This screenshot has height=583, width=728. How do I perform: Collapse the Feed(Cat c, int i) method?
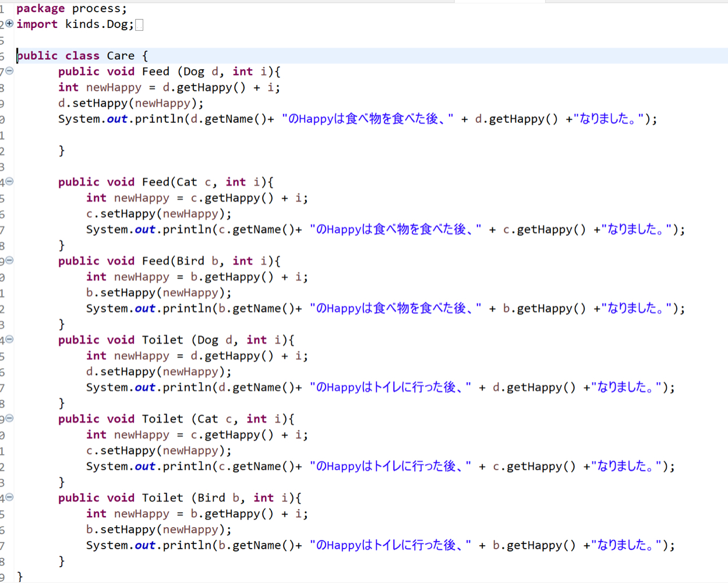pos(9,182)
